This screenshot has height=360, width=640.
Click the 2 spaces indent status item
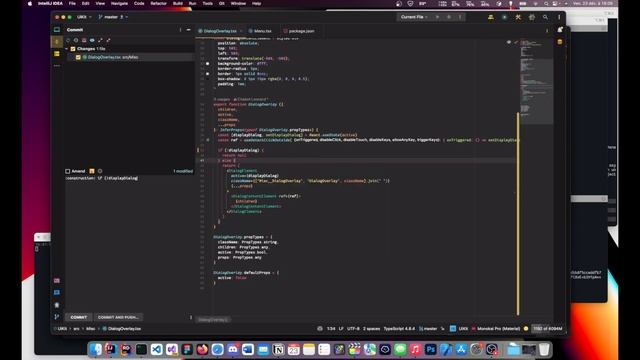(x=371, y=329)
